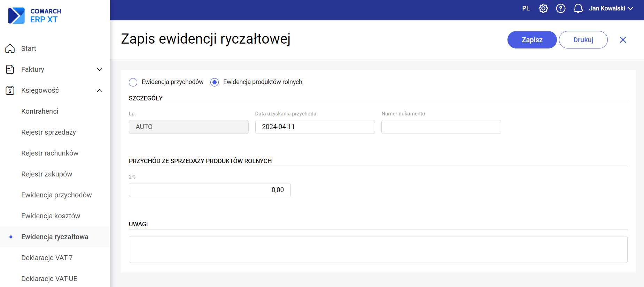The image size is (644, 287).
Task: Open the Jan Kowalski user dropdown
Action: (x=611, y=8)
